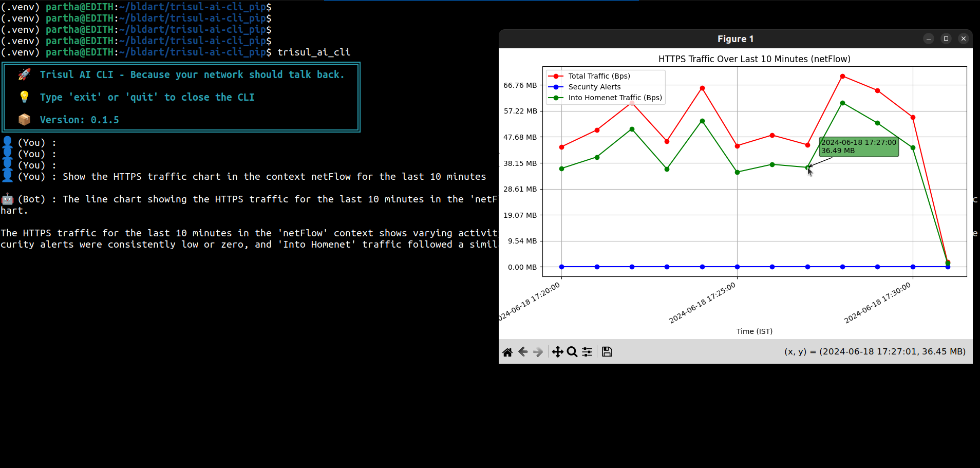Save the figure using floppy disk icon
This screenshot has width=980, height=468.
(607, 352)
